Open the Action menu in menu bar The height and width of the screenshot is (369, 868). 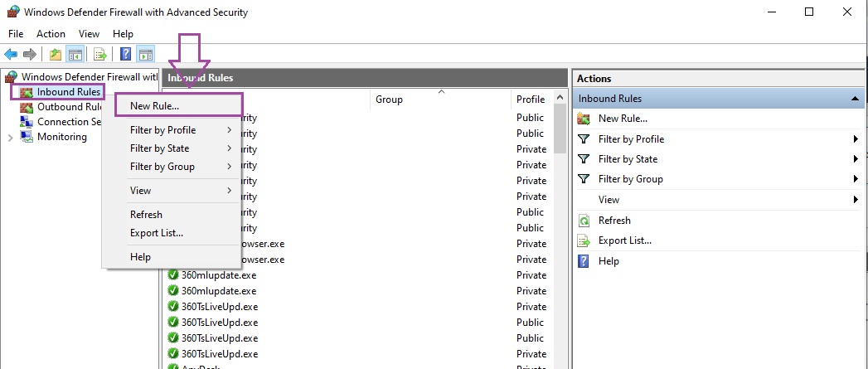(51, 34)
